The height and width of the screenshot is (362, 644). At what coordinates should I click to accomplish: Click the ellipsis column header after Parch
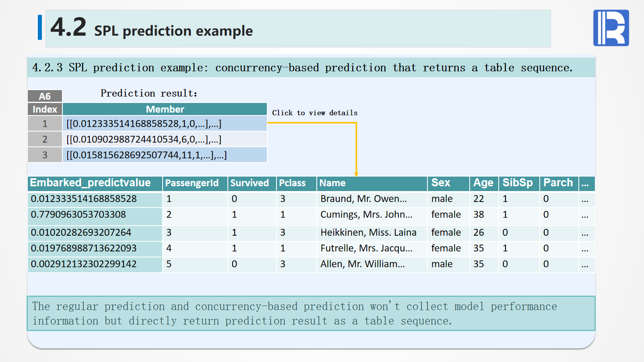tap(586, 183)
